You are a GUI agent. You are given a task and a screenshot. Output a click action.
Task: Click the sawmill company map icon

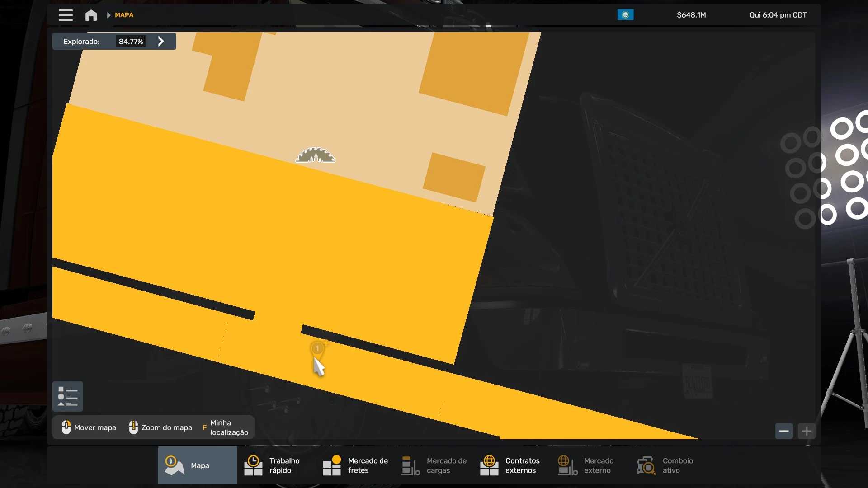point(315,155)
